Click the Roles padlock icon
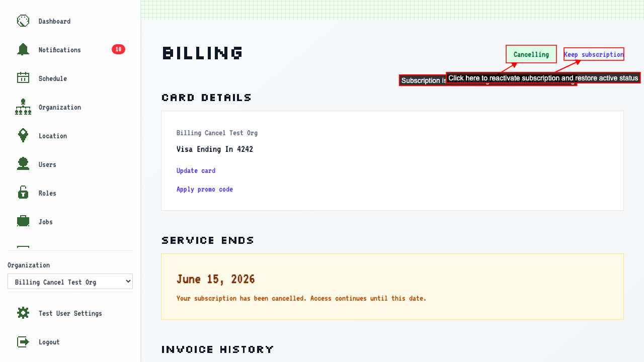The image size is (644, 362). [x=23, y=193]
